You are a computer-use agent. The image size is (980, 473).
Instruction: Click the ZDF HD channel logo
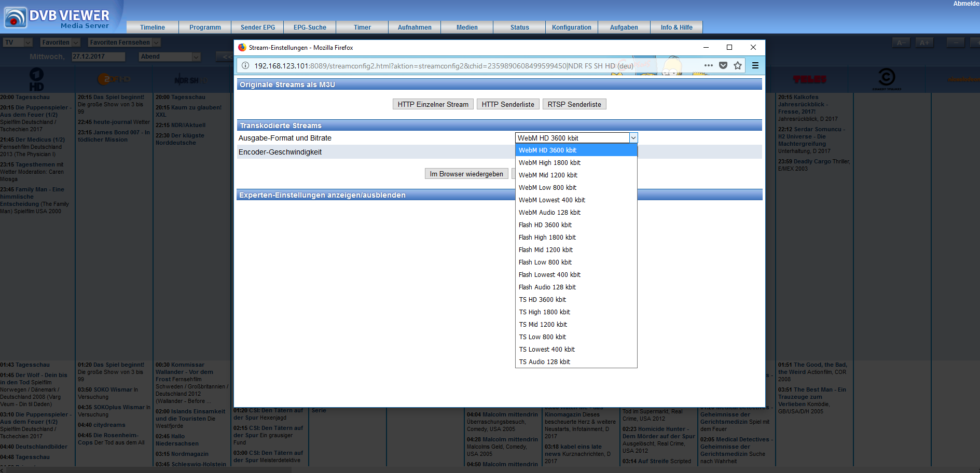(114, 79)
